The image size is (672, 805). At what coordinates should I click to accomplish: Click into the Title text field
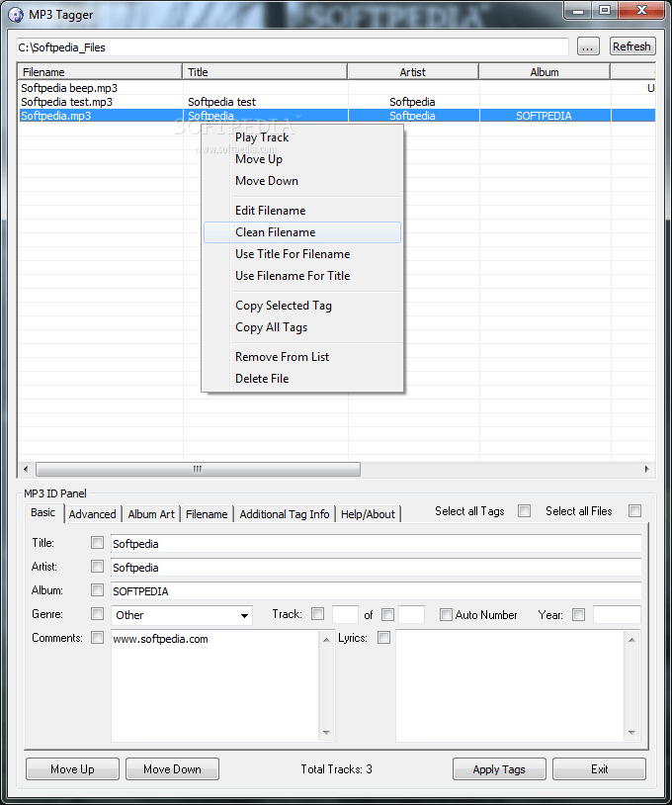click(376, 544)
